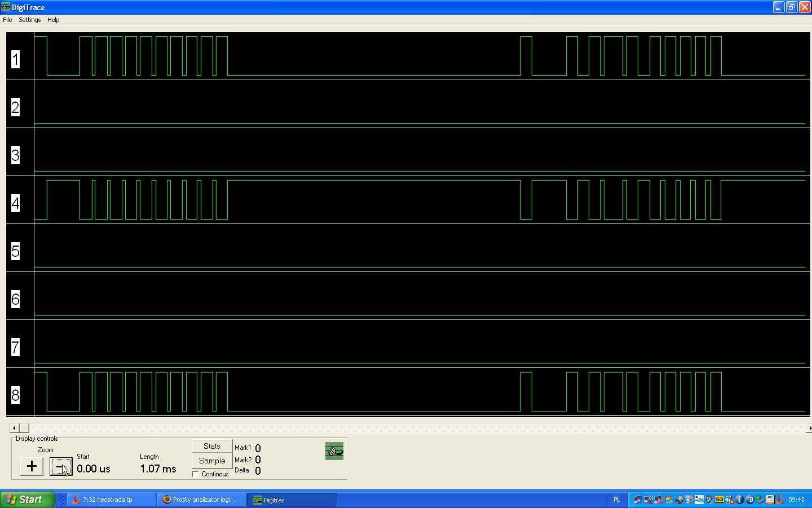Viewport: 812px width, 508px height.
Task: Close the DigiTrace window
Action: click(x=805, y=7)
